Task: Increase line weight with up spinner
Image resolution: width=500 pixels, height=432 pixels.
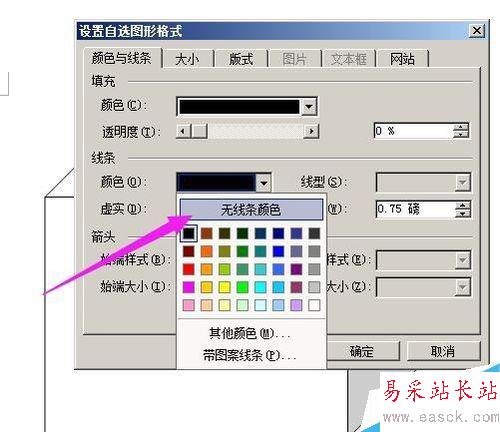Action: (x=463, y=205)
